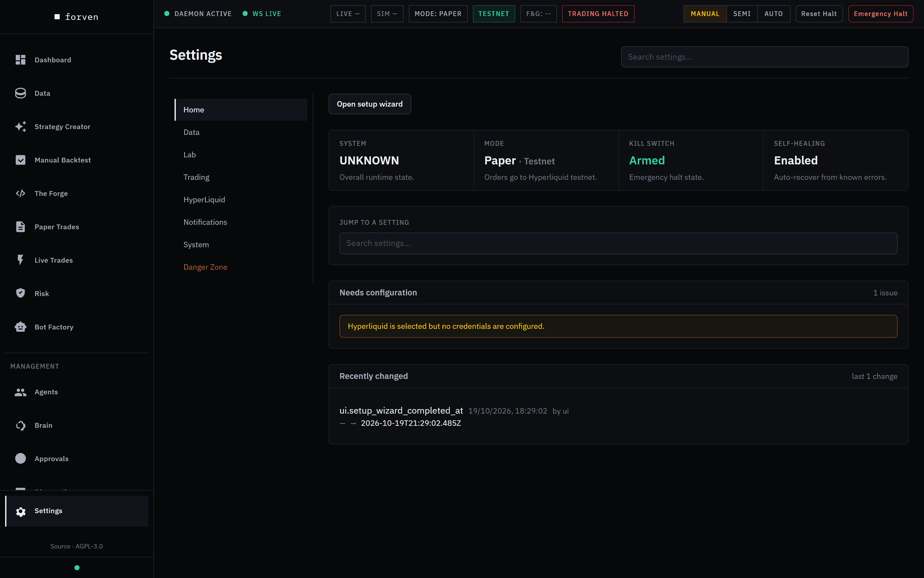Go to Trading settings section
The image size is (924, 578).
pyautogui.click(x=241, y=177)
